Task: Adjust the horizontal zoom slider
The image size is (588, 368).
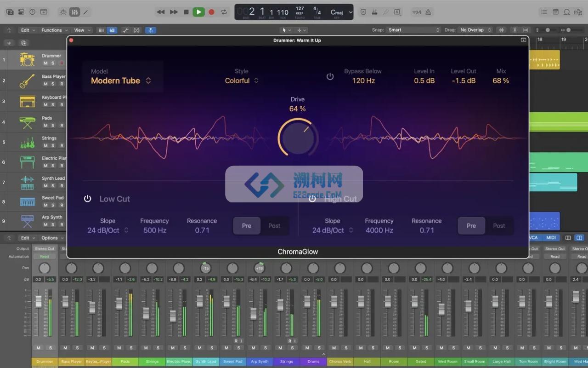Action: 568,30
